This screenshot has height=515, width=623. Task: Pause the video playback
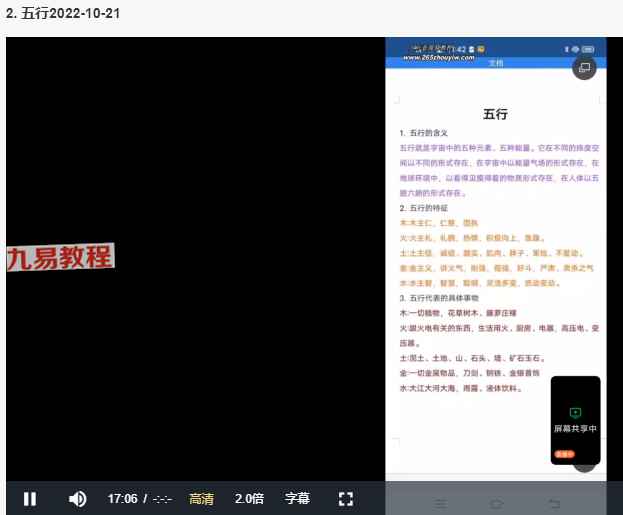pos(30,499)
